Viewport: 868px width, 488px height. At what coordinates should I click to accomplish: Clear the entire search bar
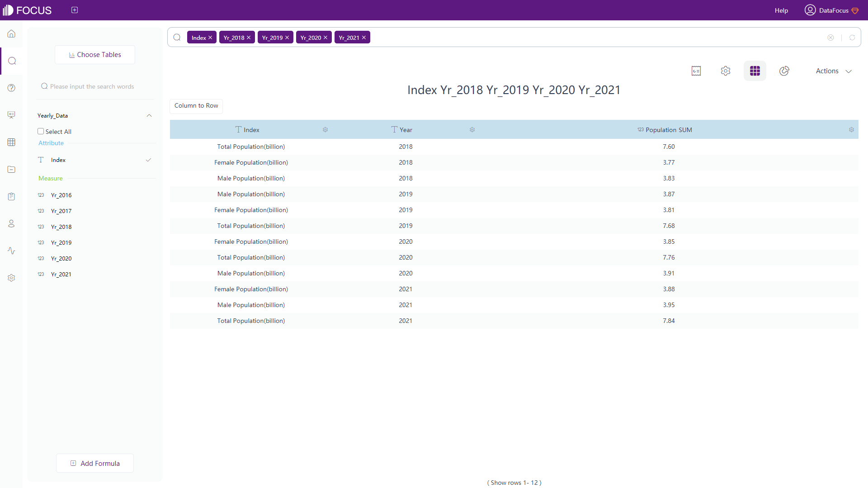(830, 38)
